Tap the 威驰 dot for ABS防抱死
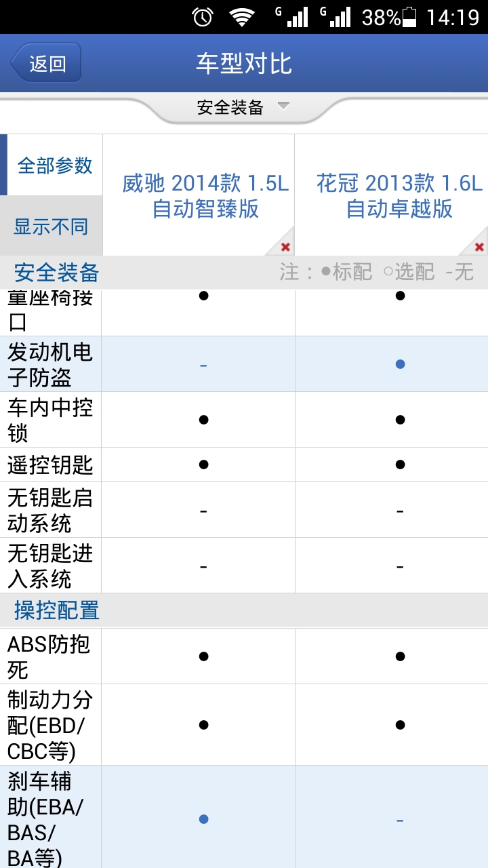This screenshot has height=868, width=488. coord(203,656)
